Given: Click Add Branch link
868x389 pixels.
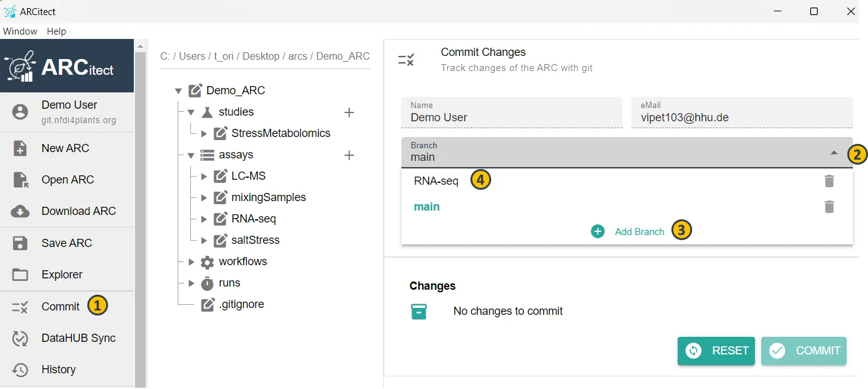Looking at the screenshot, I should (x=639, y=232).
